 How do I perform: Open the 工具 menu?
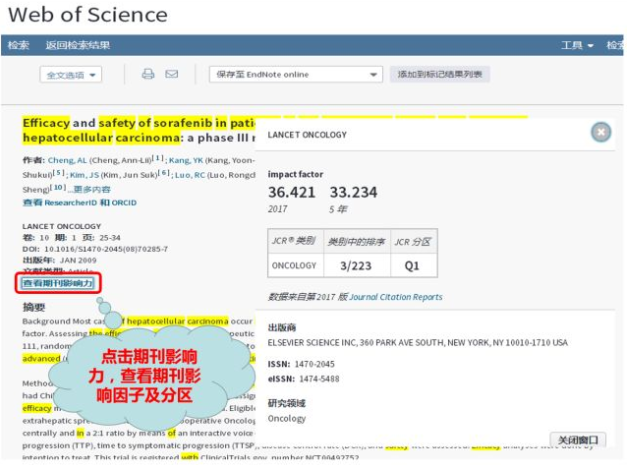tap(577, 45)
